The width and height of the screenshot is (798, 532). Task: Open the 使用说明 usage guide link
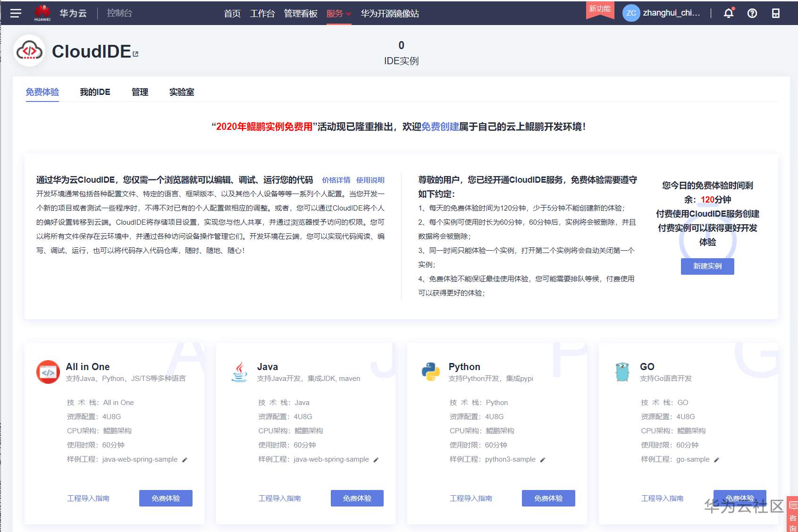[370, 180]
